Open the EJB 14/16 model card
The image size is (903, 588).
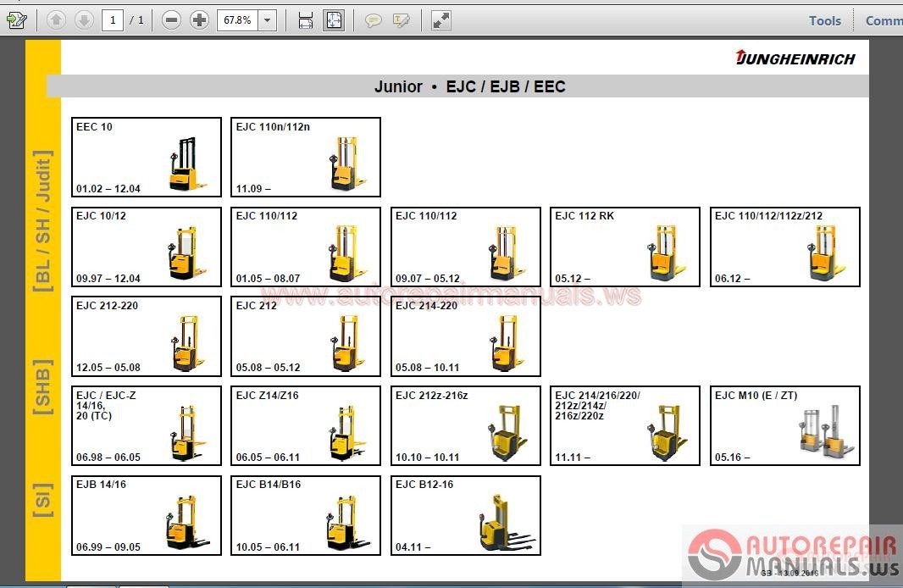147,516
